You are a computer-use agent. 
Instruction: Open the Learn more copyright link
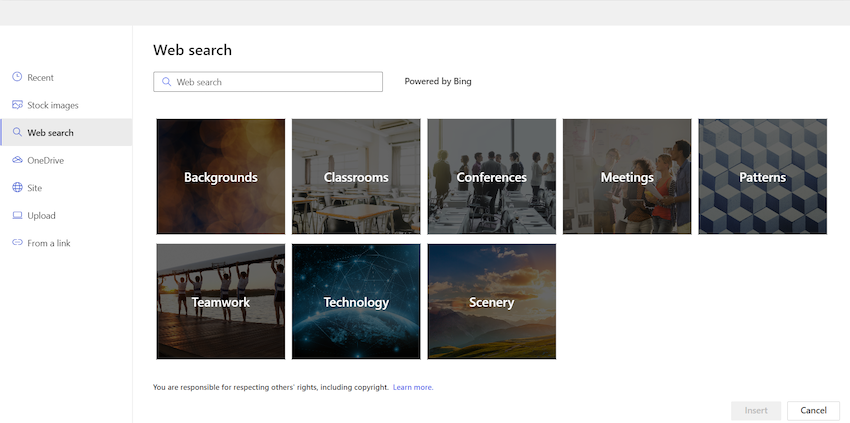tap(413, 387)
